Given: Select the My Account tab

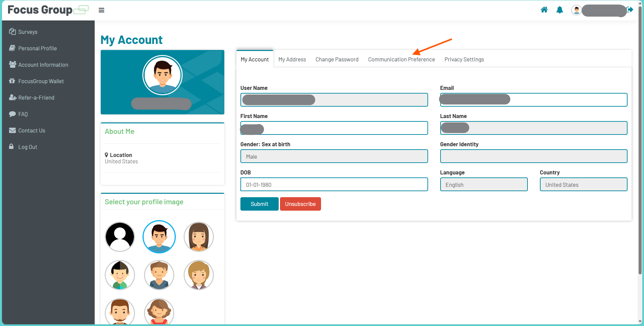Looking at the screenshot, I should pyautogui.click(x=255, y=59).
